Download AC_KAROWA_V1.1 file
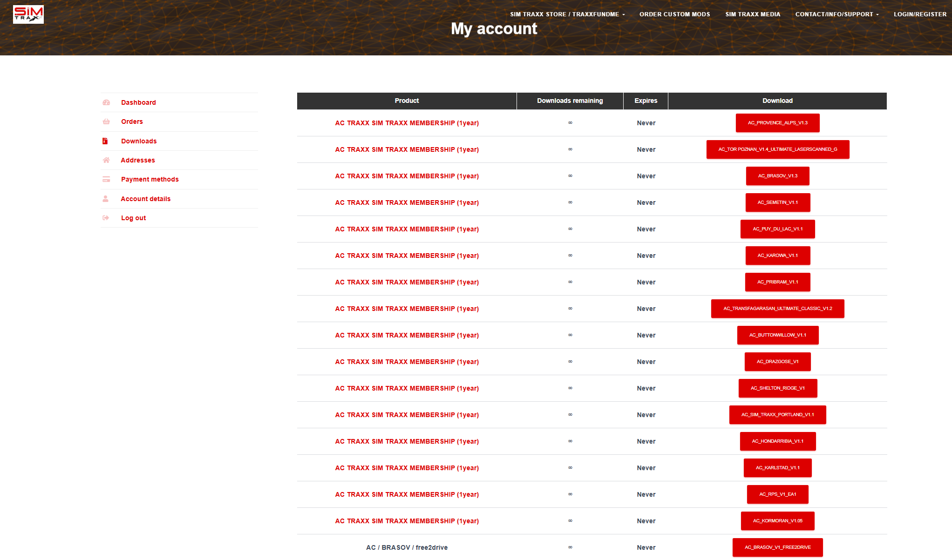Screen dimensions: 952x560 point(778,256)
